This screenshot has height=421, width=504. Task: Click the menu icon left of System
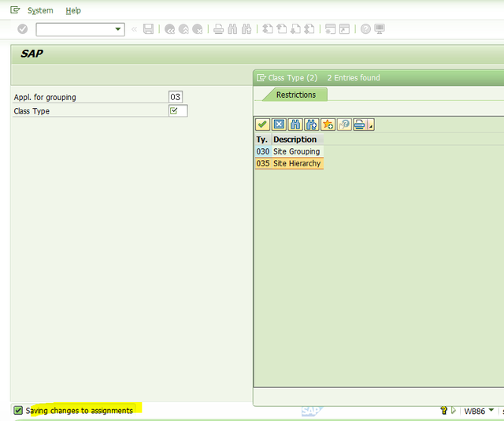(15, 10)
